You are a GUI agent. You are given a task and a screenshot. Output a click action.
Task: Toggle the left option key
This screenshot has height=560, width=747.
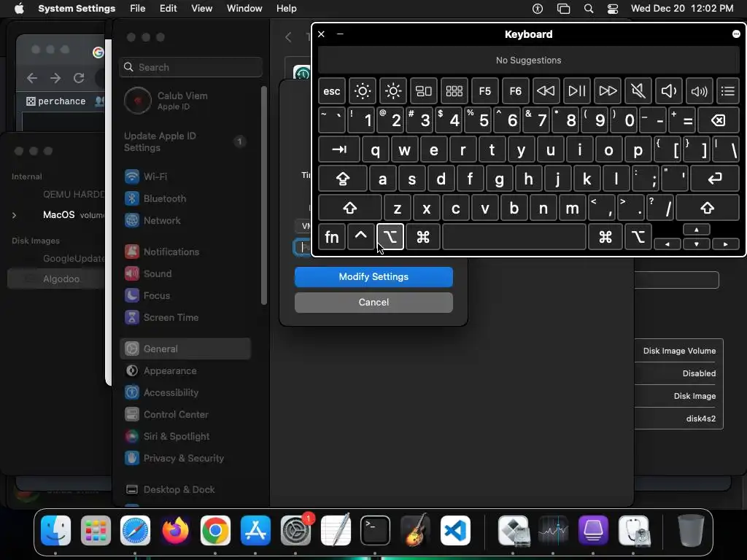[x=390, y=237]
